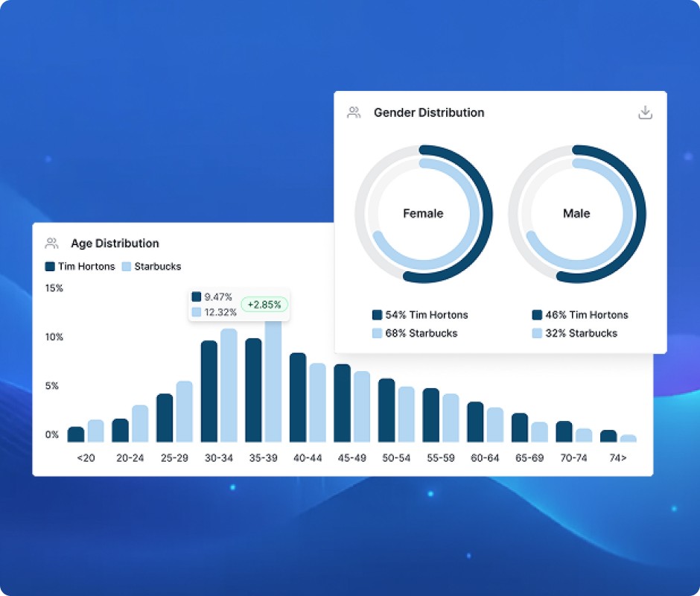Click the 9.47% tooltip value

click(x=218, y=297)
